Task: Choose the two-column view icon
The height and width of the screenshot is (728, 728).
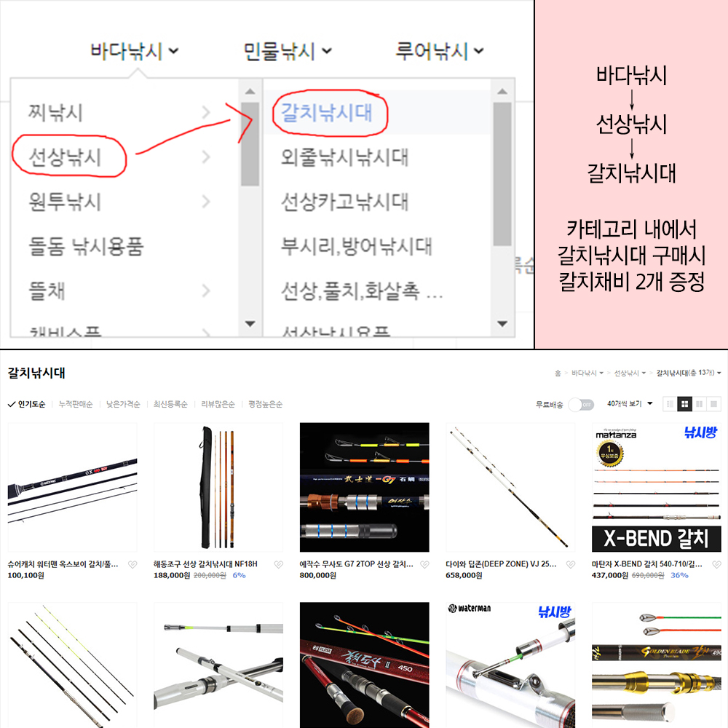Action: click(699, 404)
